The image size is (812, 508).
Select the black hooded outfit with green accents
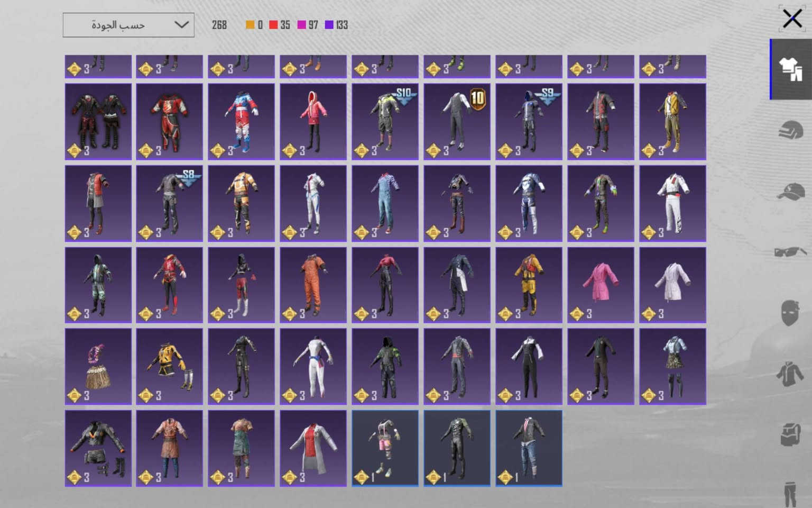(x=385, y=367)
